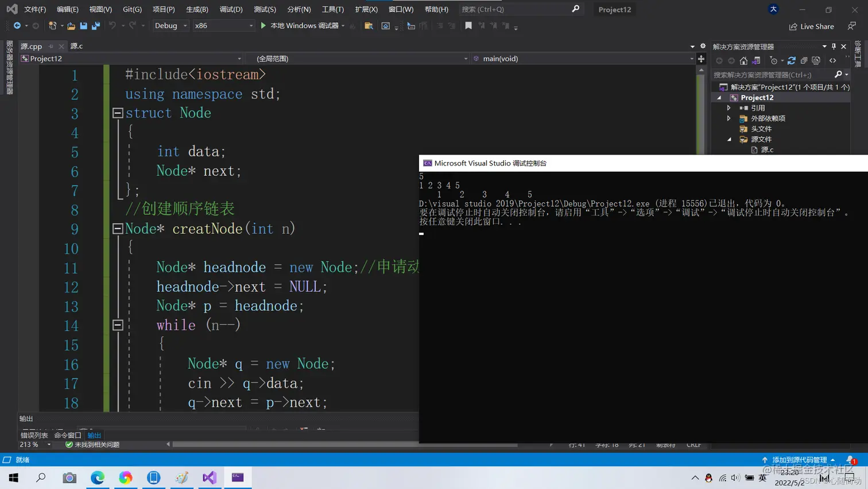Switch to the 源.c editor tab
This screenshot has width=868, height=489.
pos(76,46)
